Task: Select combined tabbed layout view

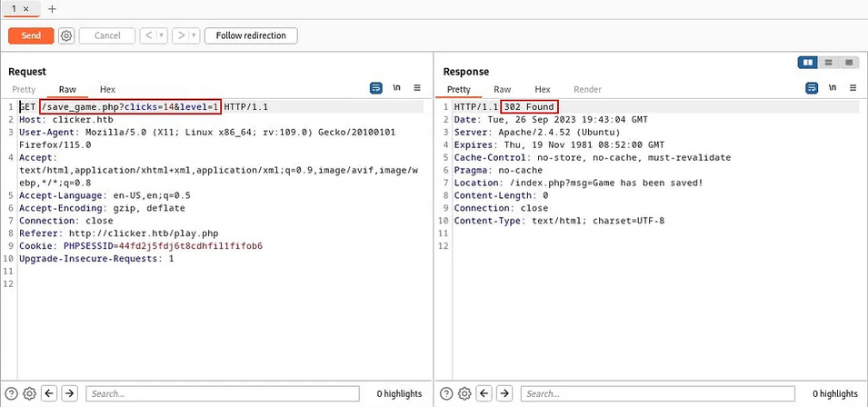Action: point(849,63)
